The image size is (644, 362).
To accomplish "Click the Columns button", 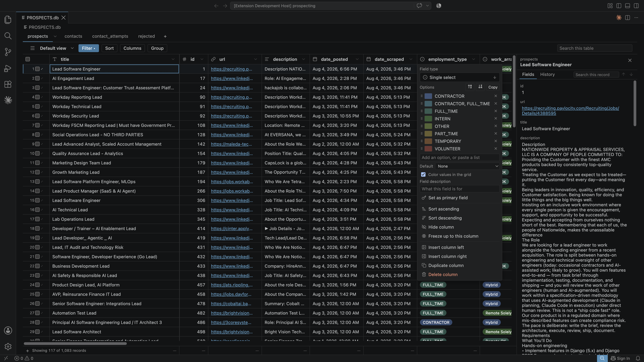I will (132, 48).
